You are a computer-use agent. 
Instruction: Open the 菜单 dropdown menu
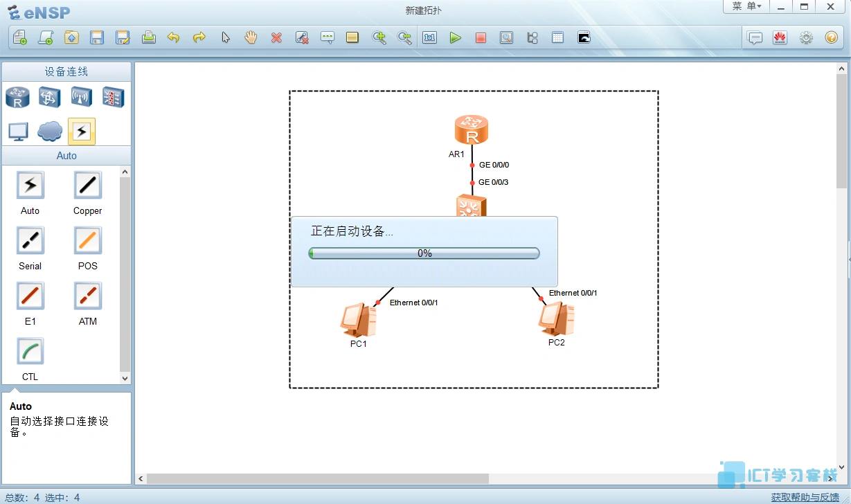[x=747, y=6]
